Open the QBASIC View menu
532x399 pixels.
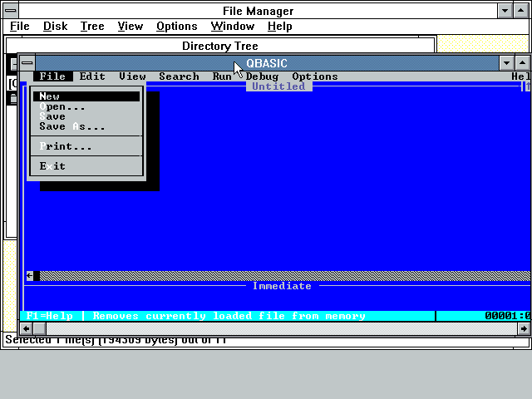(132, 76)
